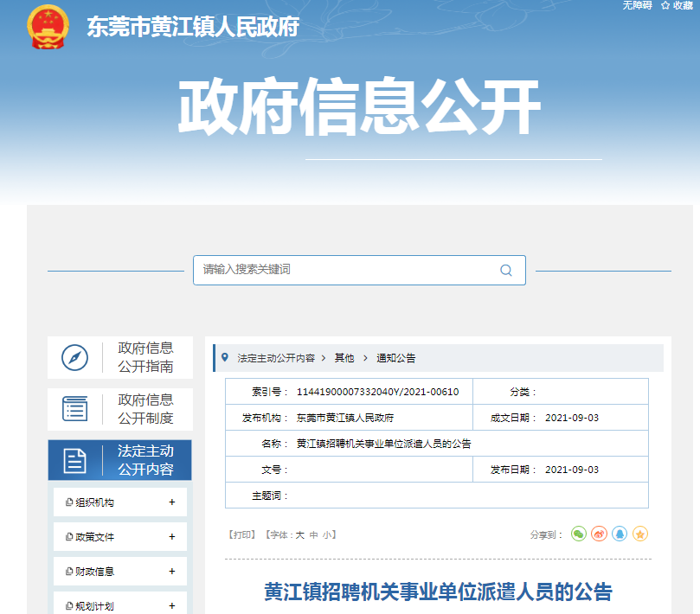Click the 打印 print link

241,535
